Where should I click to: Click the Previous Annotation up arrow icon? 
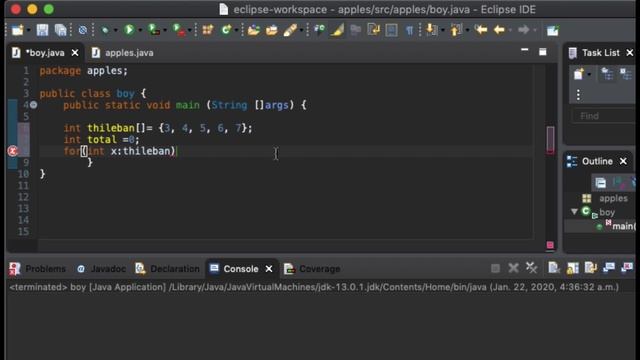pos(456,30)
